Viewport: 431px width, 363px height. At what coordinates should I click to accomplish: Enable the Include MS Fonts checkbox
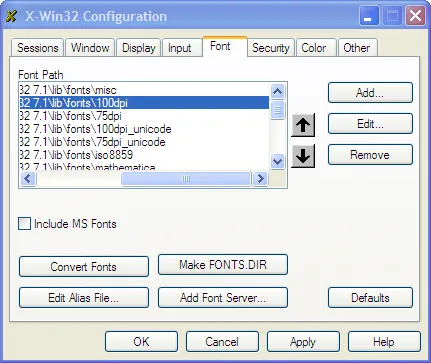pos(24,224)
